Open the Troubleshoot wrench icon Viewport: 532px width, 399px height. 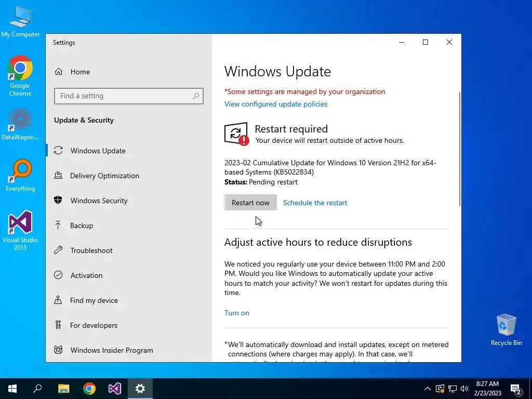(x=58, y=250)
